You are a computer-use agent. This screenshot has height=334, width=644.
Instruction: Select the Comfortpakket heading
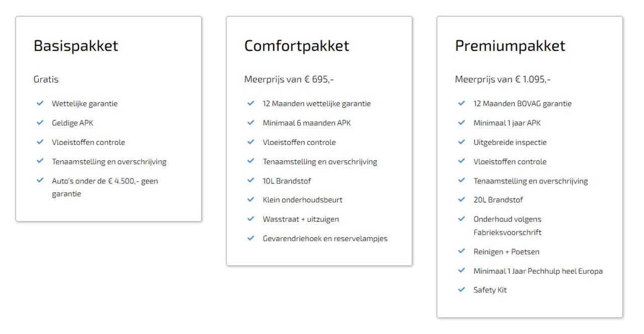click(x=296, y=46)
